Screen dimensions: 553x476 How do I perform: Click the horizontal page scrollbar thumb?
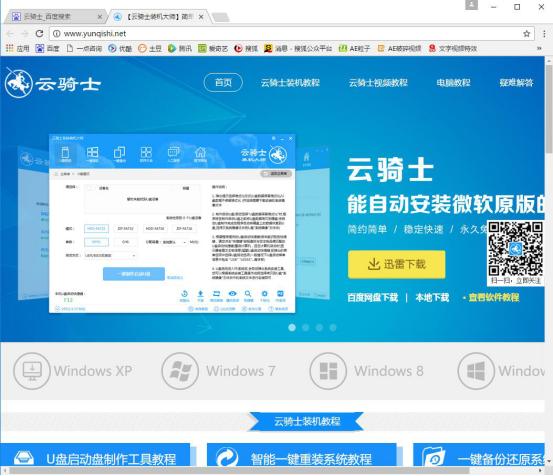click(240, 471)
